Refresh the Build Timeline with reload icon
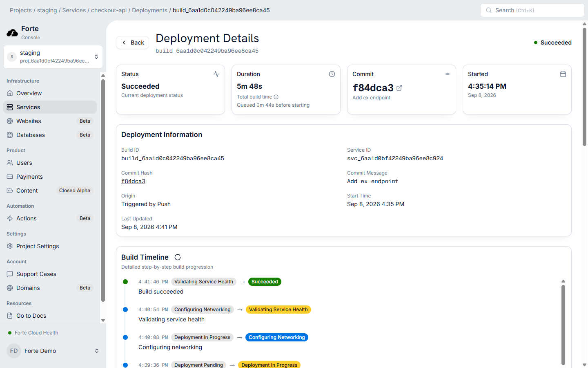 click(x=178, y=257)
